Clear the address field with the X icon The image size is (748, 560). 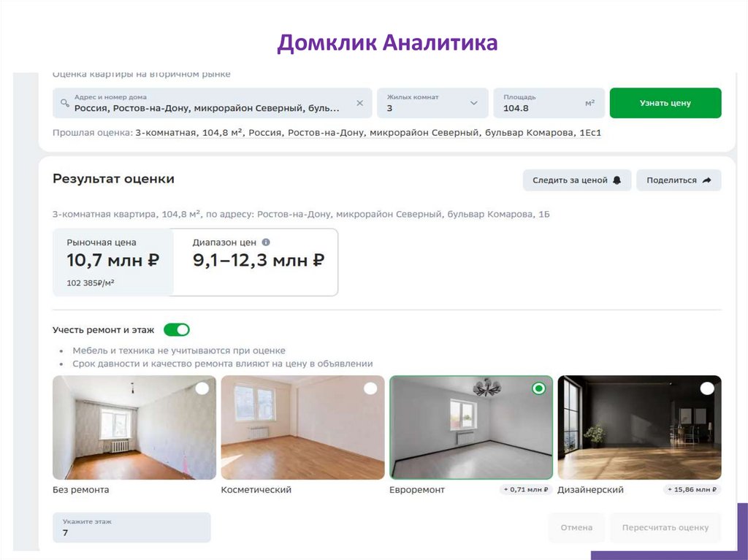359,103
